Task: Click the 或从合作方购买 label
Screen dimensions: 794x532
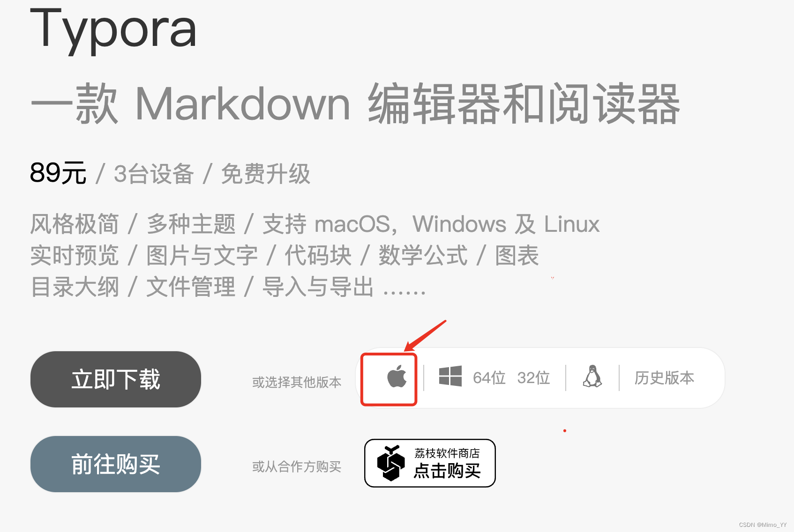Action: 297,466
